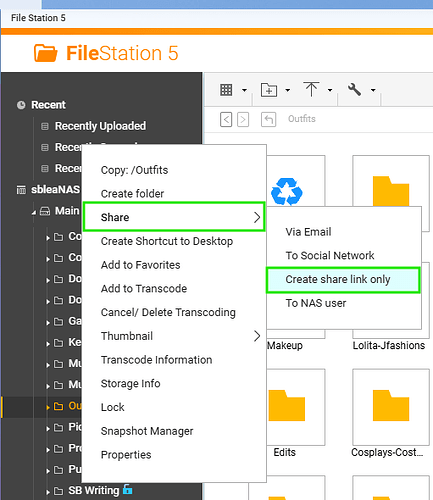Click the Main volume drive icon
This screenshot has width=433, height=500.
(x=45, y=211)
